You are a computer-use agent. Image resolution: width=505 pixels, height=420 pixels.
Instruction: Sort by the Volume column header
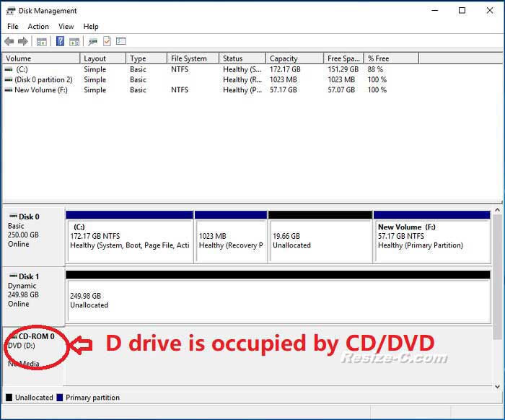[41, 58]
